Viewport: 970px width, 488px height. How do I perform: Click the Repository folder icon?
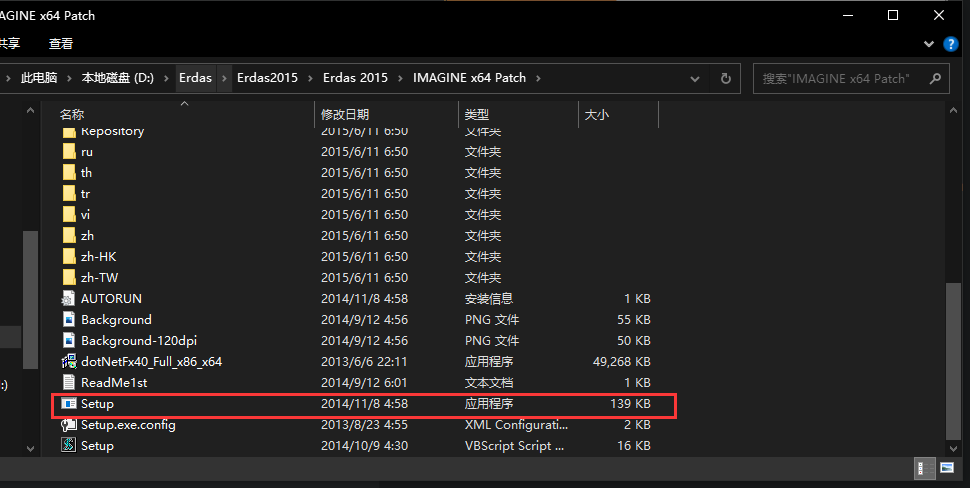click(69, 132)
